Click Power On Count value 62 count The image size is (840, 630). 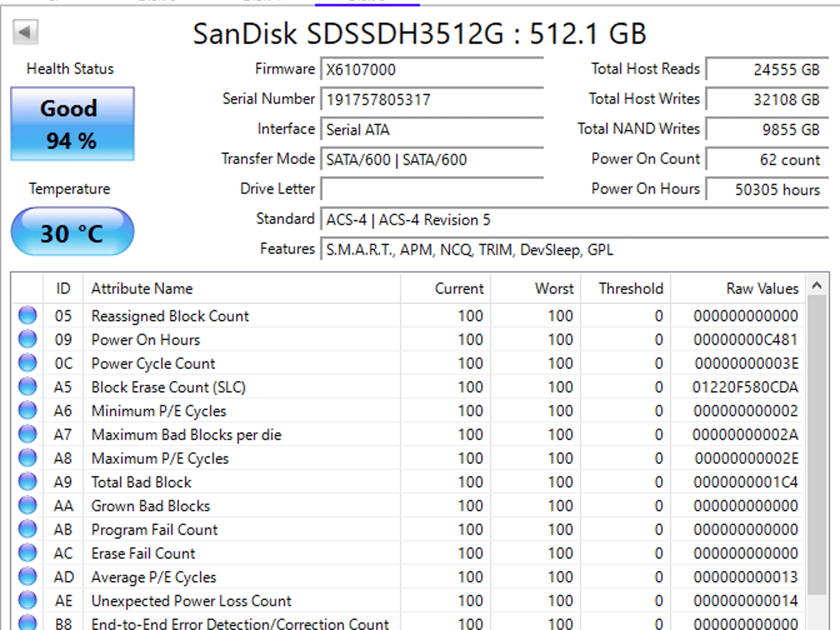tap(767, 159)
